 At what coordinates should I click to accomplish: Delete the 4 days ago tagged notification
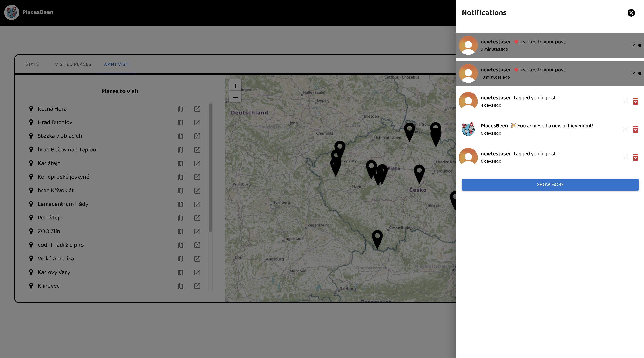click(x=635, y=101)
